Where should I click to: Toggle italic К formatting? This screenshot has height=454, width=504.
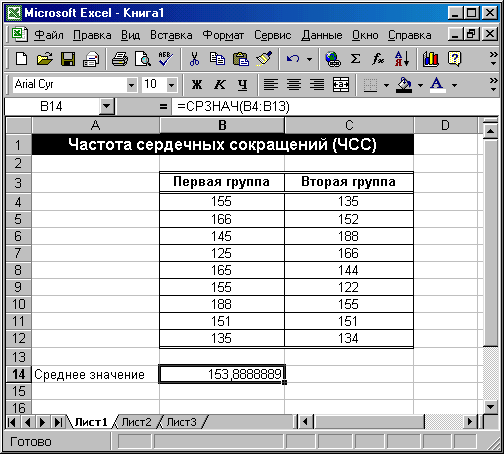(x=220, y=84)
